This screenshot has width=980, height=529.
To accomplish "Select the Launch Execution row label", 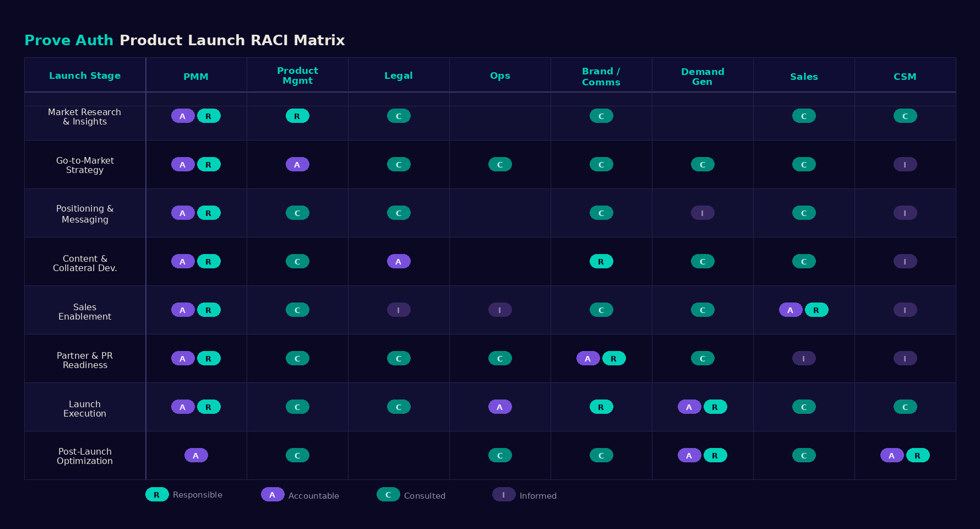I will 85,409.
